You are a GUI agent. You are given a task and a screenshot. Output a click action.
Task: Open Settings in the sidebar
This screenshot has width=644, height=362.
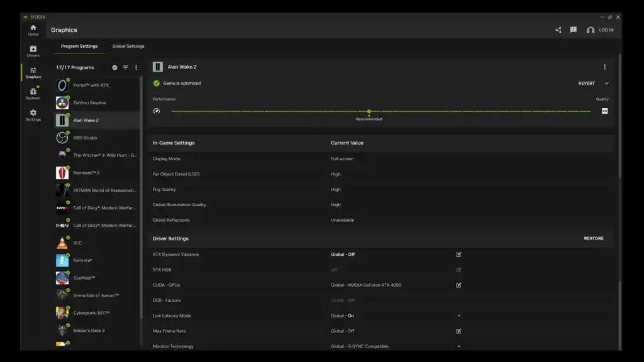tap(33, 115)
